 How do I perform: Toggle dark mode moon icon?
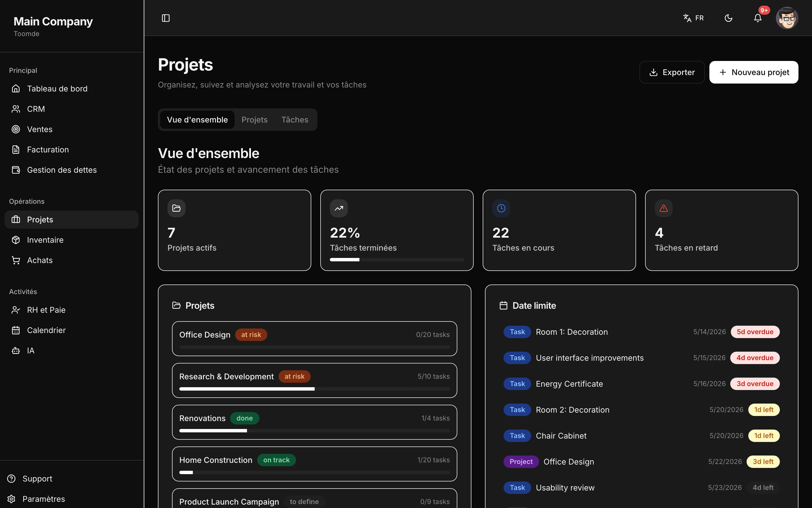click(729, 18)
